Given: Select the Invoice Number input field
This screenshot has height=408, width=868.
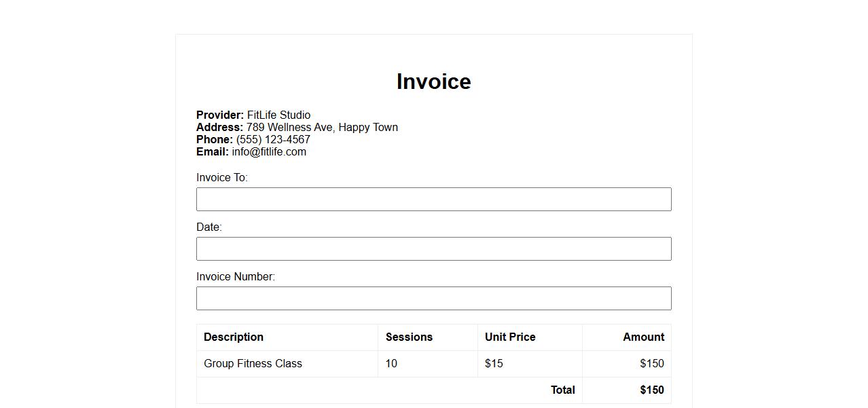Looking at the screenshot, I should tap(433, 299).
